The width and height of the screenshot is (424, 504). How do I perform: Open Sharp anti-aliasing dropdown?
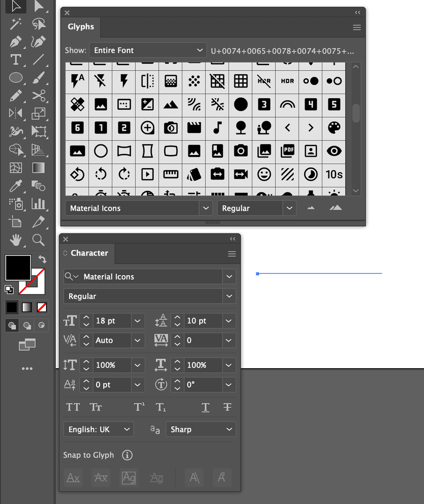(x=201, y=429)
